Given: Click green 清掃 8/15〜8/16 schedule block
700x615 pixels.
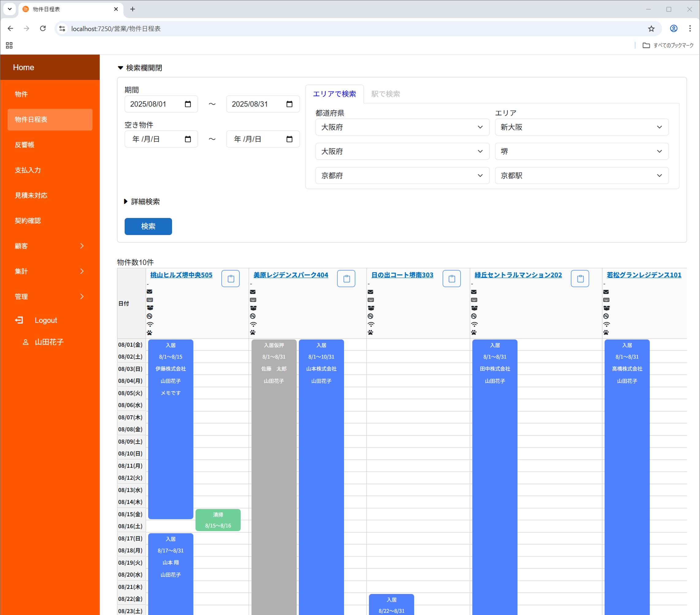Looking at the screenshot, I should (218, 520).
